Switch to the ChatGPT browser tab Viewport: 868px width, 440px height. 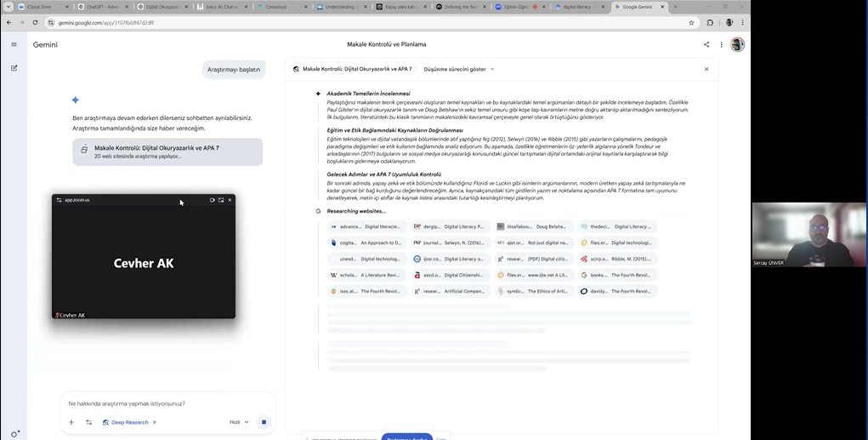pyautogui.click(x=102, y=7)
